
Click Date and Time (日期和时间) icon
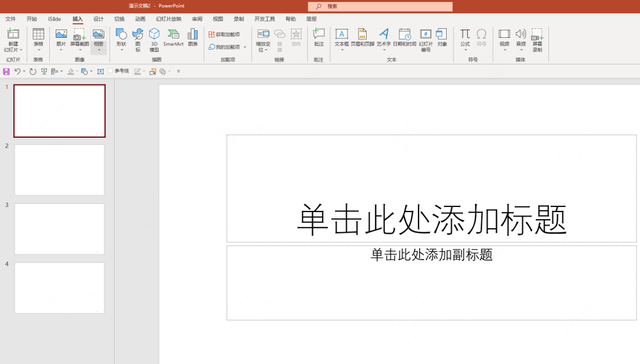[x=405, y=34]
